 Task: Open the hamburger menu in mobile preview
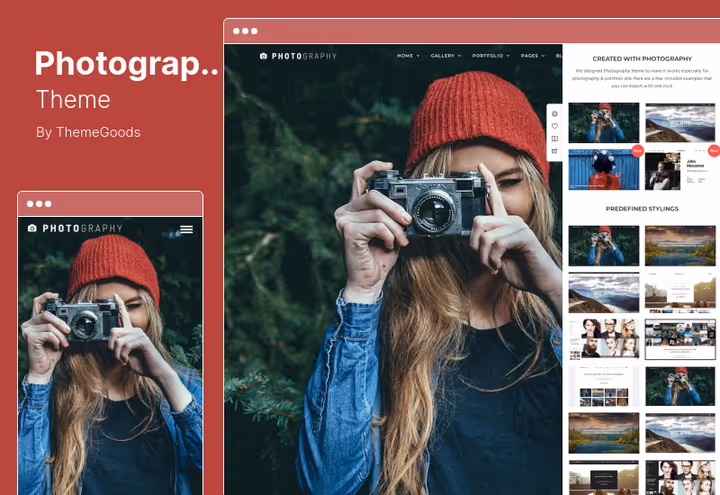pyautogui.click(x=186, y=229)
